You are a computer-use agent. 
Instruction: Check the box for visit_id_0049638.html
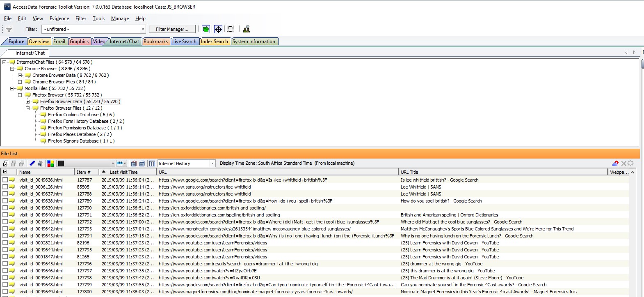pos(5,201)
